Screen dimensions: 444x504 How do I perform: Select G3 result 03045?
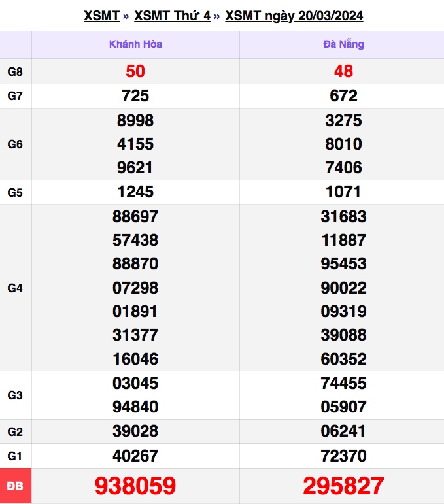[135, 383]
